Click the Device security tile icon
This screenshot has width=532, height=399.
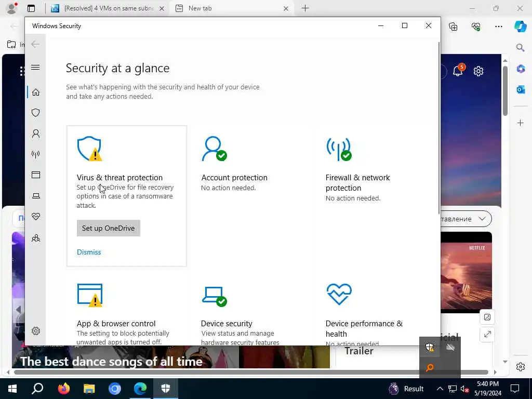click(215, 296)
